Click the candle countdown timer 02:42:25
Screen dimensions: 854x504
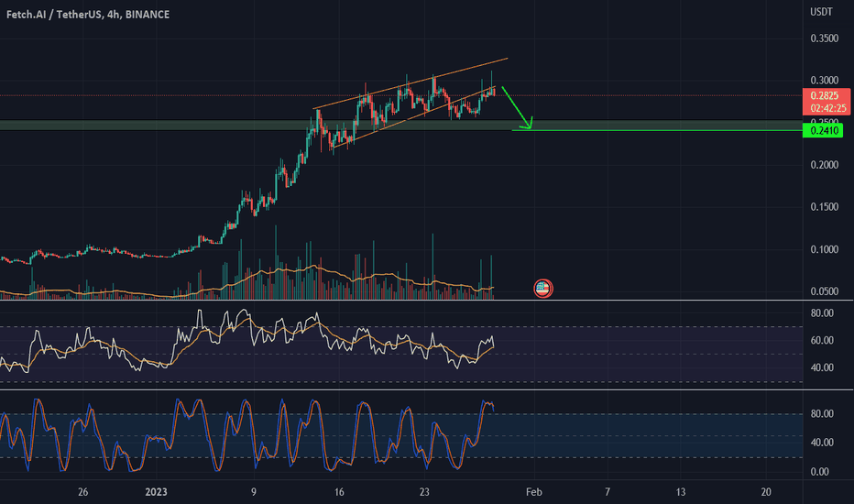click(x=827, y=108)
